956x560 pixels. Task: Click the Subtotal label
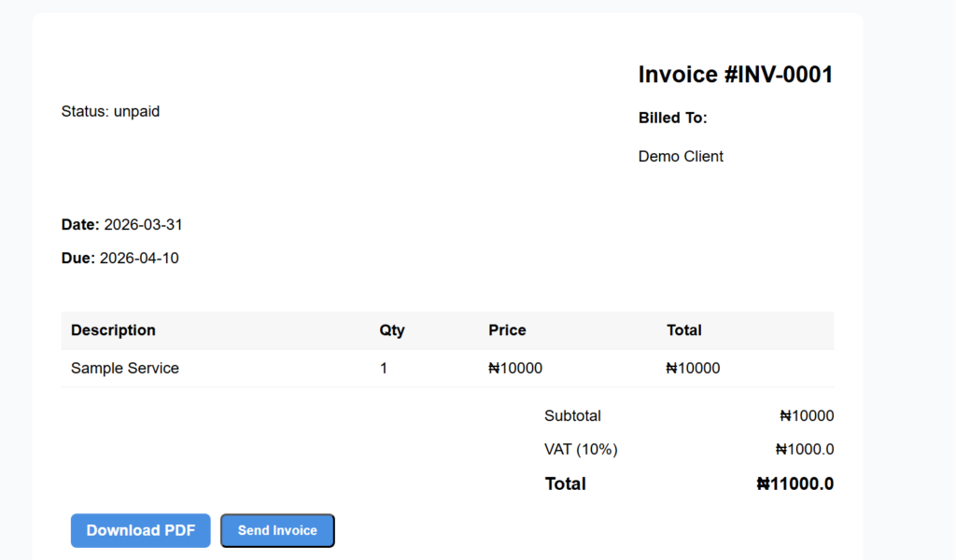pyautogui.click(x=572, y=416)
